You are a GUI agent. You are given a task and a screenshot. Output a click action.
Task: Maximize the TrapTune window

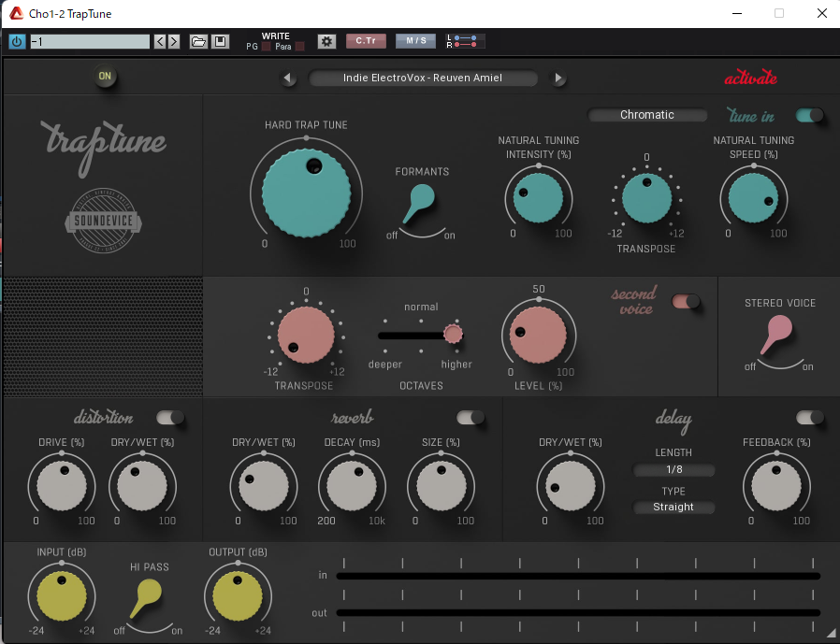(x=779, y=13)
